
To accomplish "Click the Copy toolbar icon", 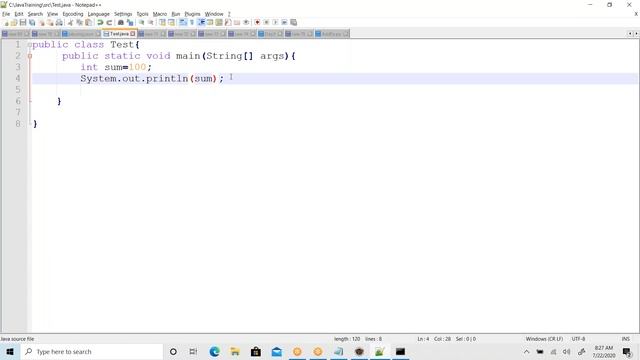I will tap(79, 22).
